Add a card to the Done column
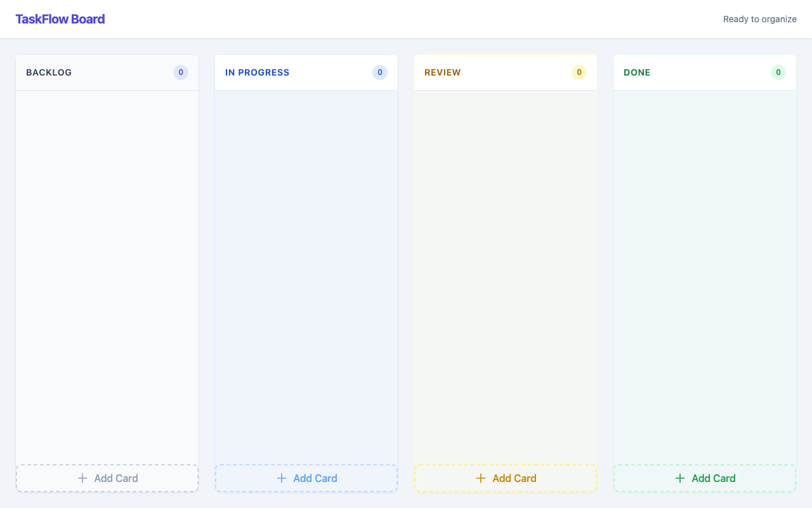 click(704, 478)
